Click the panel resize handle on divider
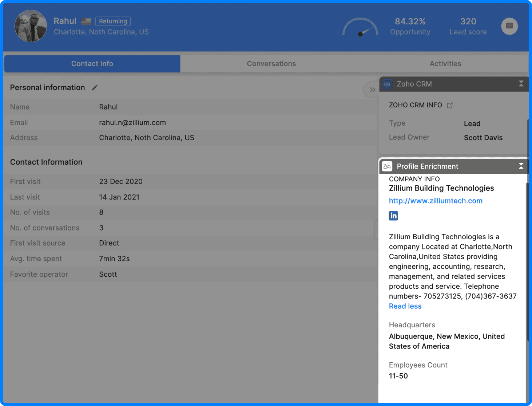Viewport: 532px width, 406px height. [x=377, y=230]
